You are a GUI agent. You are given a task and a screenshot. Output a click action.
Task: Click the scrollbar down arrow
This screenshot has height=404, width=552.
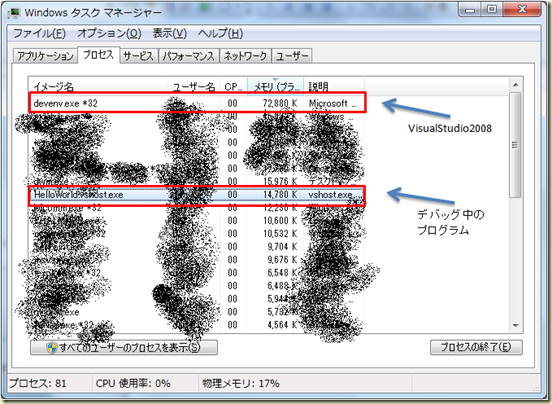click(x=515, y=326)
